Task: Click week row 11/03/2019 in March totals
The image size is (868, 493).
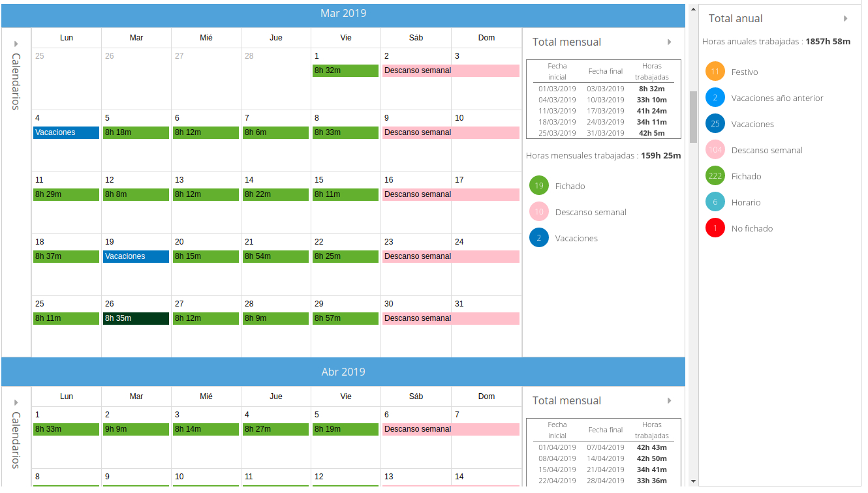Action: [x=604, y=111]
